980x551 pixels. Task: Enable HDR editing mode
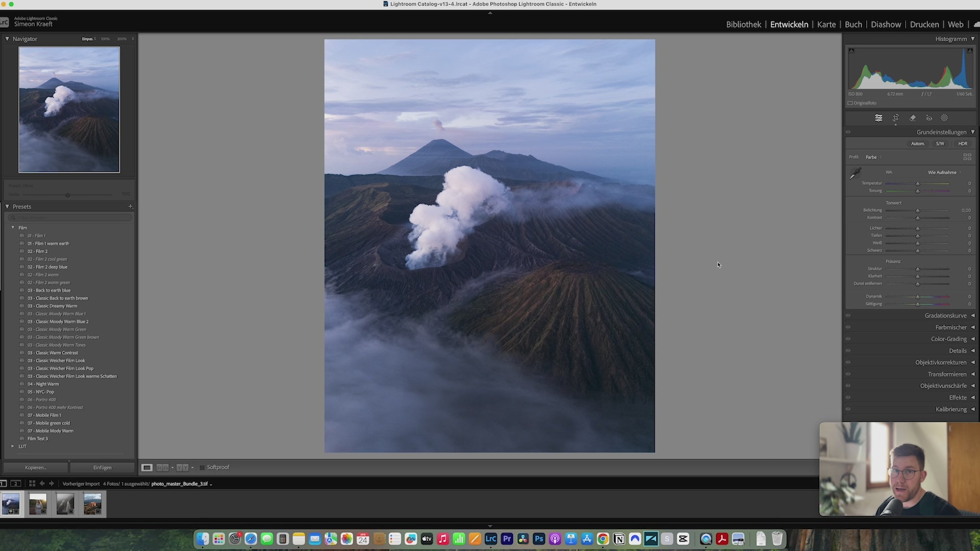tap(963, 144)
